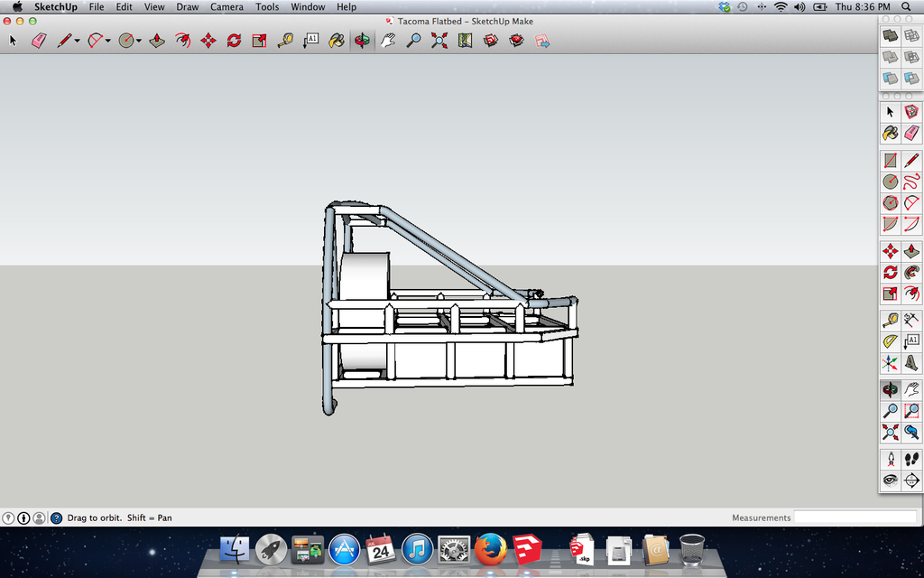Screen dimensions: 924x578
Task: Expand the Pencil line tool dropdown arrow
Action: click(x=78, y=41)
